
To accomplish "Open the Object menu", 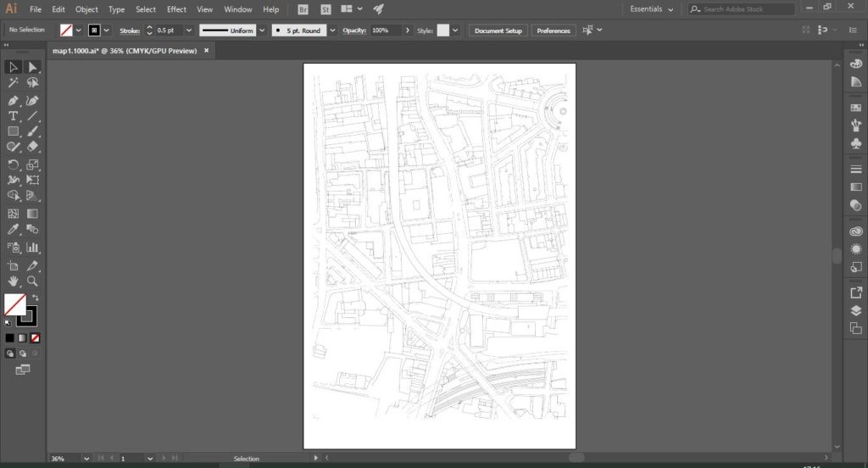I will [86, 9].
